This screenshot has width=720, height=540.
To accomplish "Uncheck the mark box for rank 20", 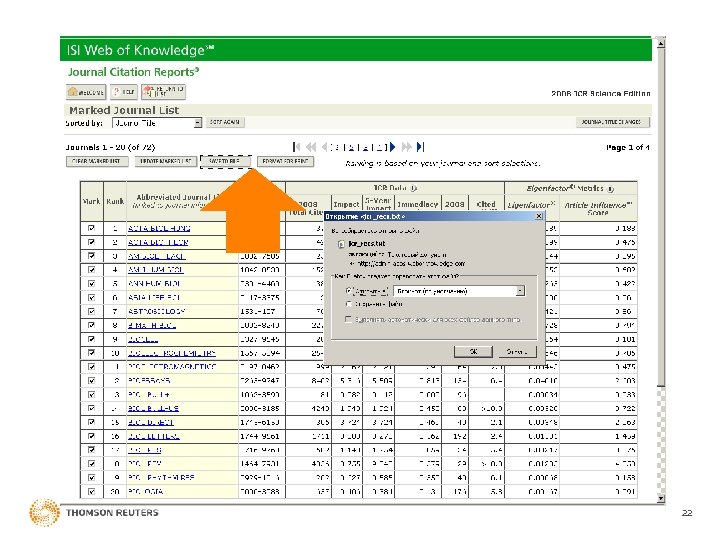I will pyautogui.click(x=91, y=491).
